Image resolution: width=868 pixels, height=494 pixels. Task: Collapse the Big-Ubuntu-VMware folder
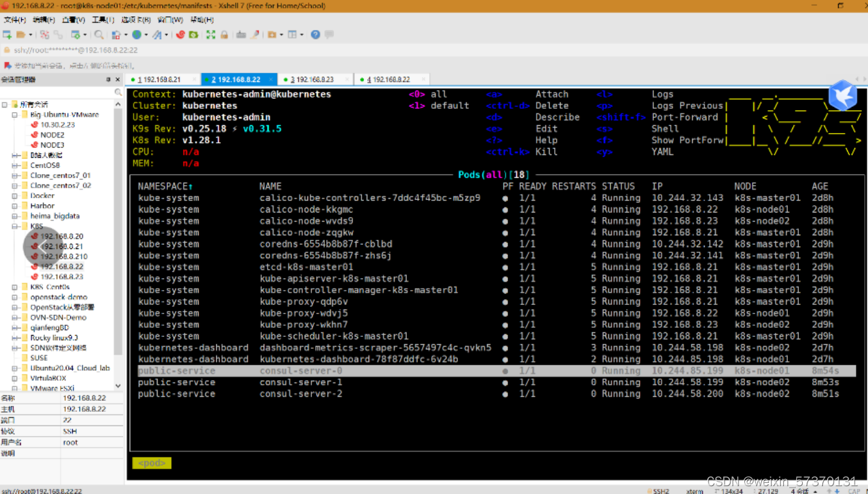15,115
